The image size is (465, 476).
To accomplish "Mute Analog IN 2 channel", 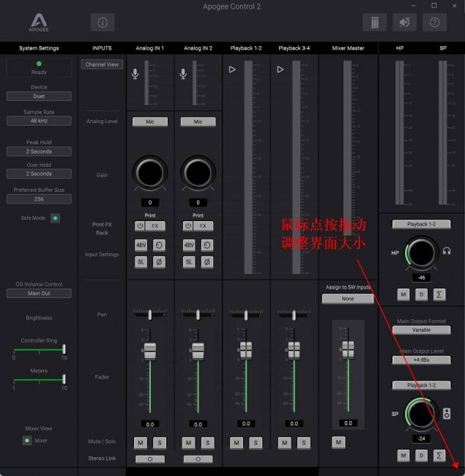I will 188,443.
